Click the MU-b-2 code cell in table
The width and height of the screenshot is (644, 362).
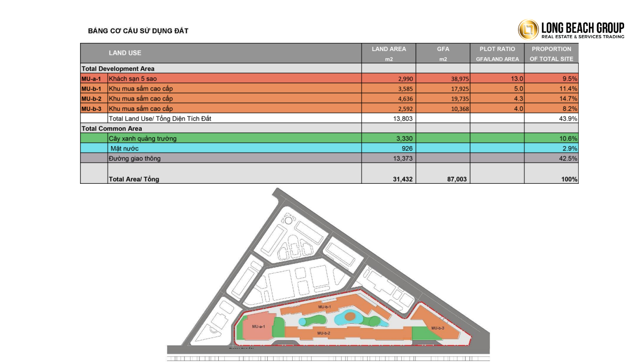point(93,99)
